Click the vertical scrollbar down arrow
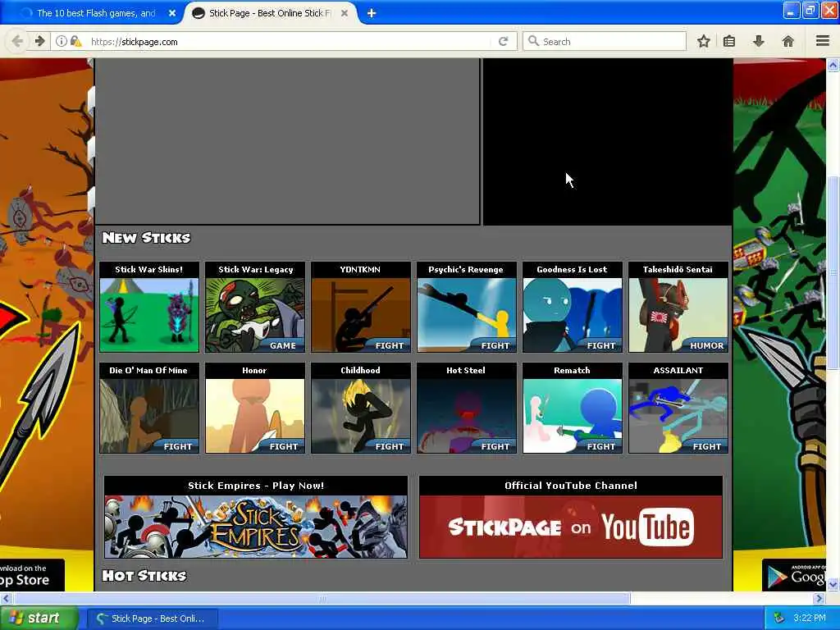840x630 pixels. [833, 584]
